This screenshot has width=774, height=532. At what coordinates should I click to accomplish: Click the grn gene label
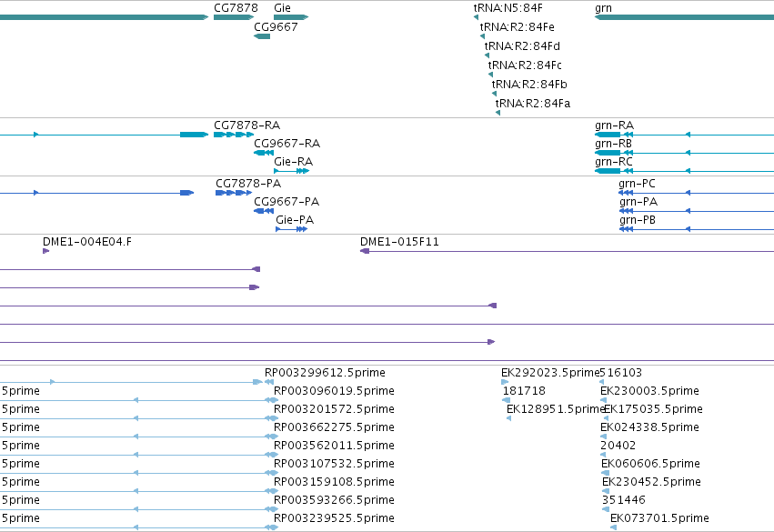click(x=603, y=8)
